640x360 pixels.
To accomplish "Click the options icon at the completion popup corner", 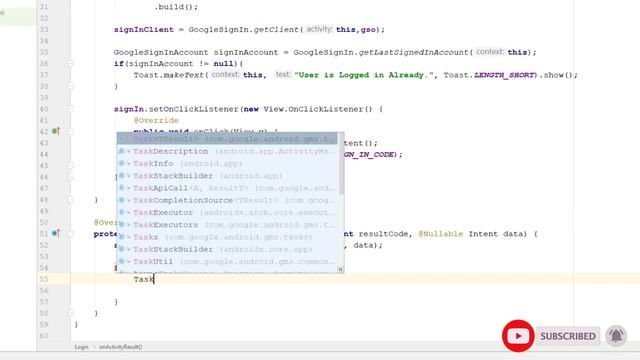I will (340, 269).
